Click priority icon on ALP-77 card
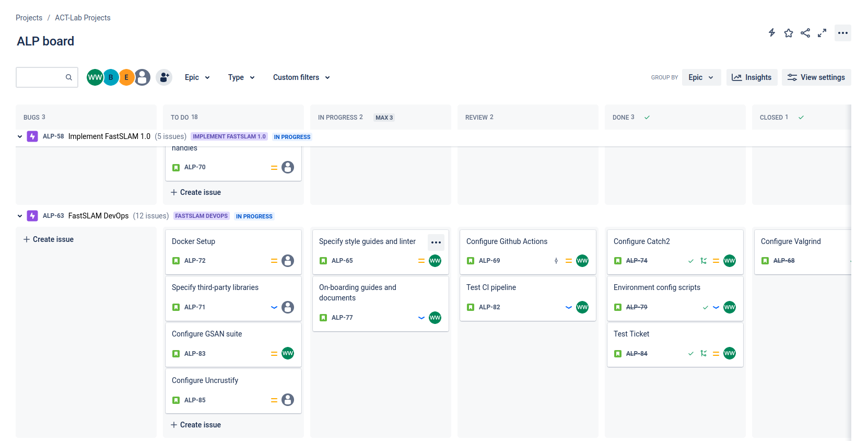868x441 pixels. (x=421, y=318)
